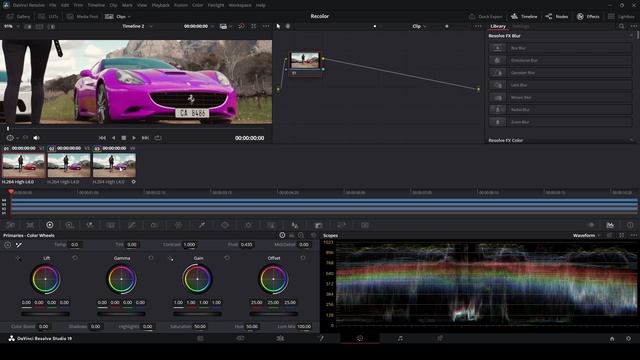Expand the Clips dropdown arrow
This screenshot has width=640, height=360.
(x=129, y=17)
